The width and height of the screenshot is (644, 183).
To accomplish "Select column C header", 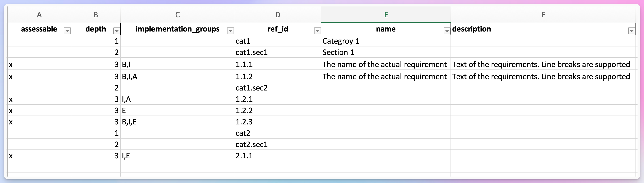I will 177,15.
